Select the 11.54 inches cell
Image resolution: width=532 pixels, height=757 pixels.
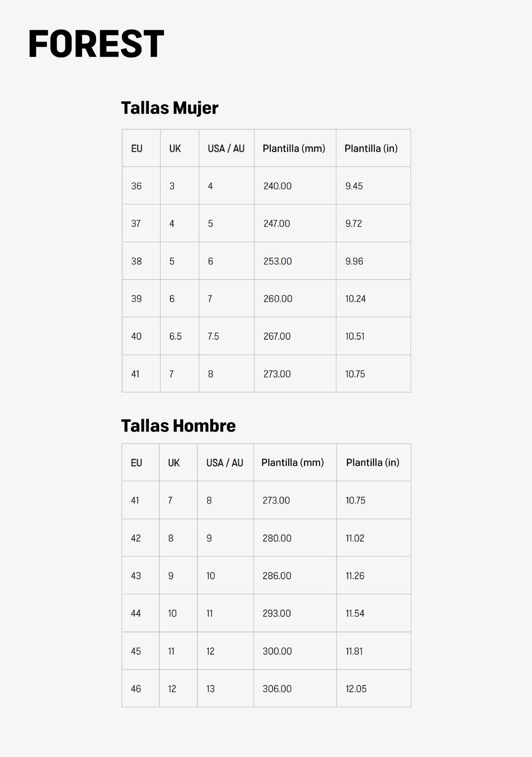point(373,613)
